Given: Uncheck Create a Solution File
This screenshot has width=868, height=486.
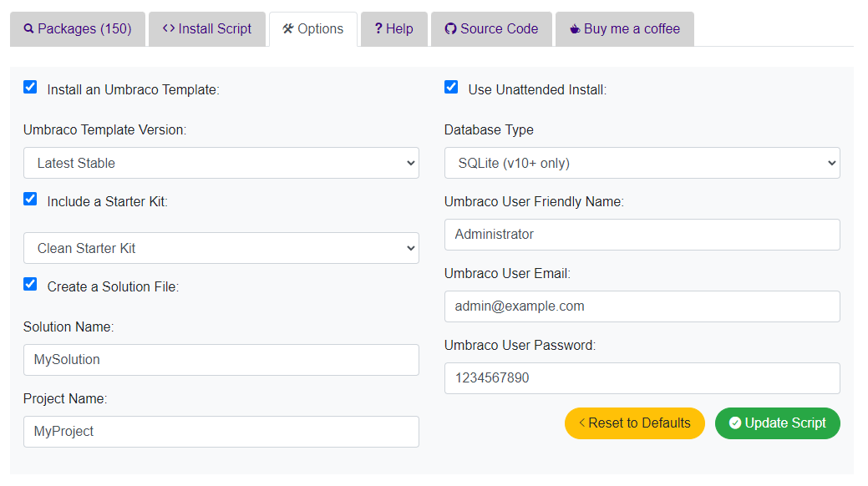Looking at the screenshot, I should tap(30, 284).
